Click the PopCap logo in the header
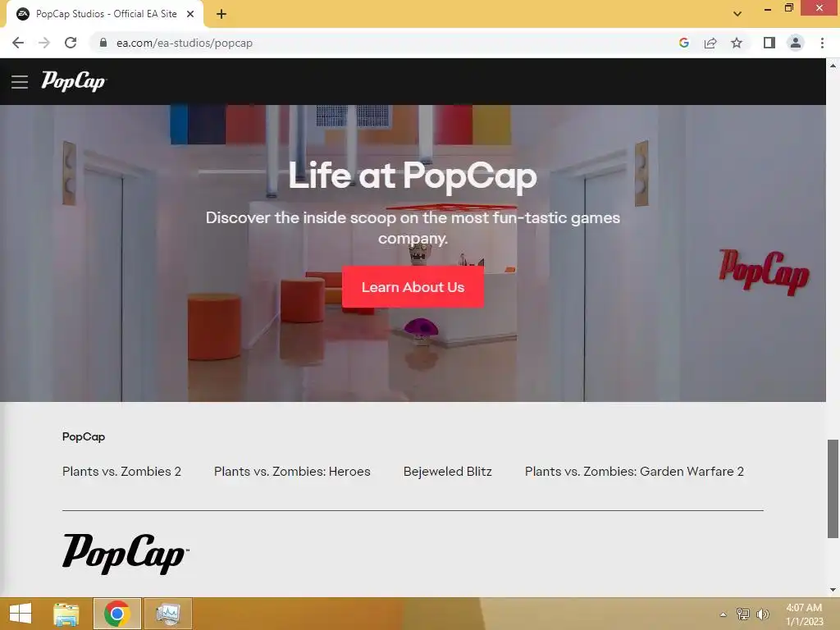Viewport: 840px width, 630px height. click(x=74, y=81)
